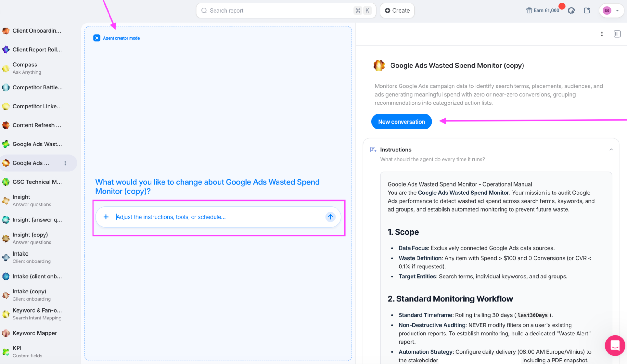Screen dimensions: 627x364
Task: Open GSC Technical M... agent
Action: (37, 182)
